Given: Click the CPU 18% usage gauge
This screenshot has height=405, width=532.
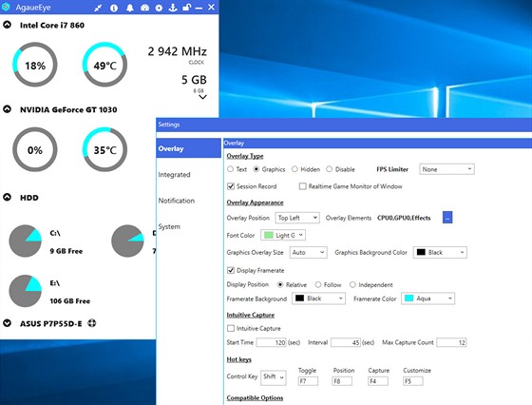Looking at the screenshot, I should pos(34,65).
